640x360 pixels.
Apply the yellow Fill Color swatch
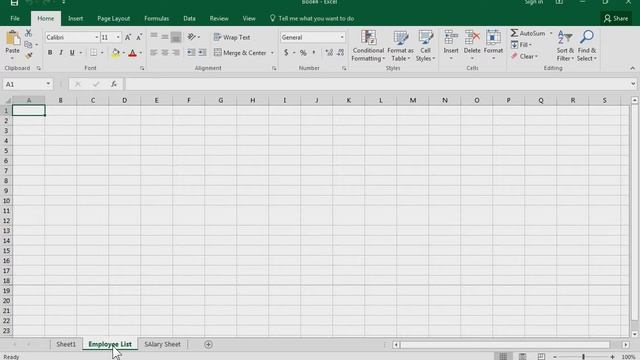(x=116, y=53)
